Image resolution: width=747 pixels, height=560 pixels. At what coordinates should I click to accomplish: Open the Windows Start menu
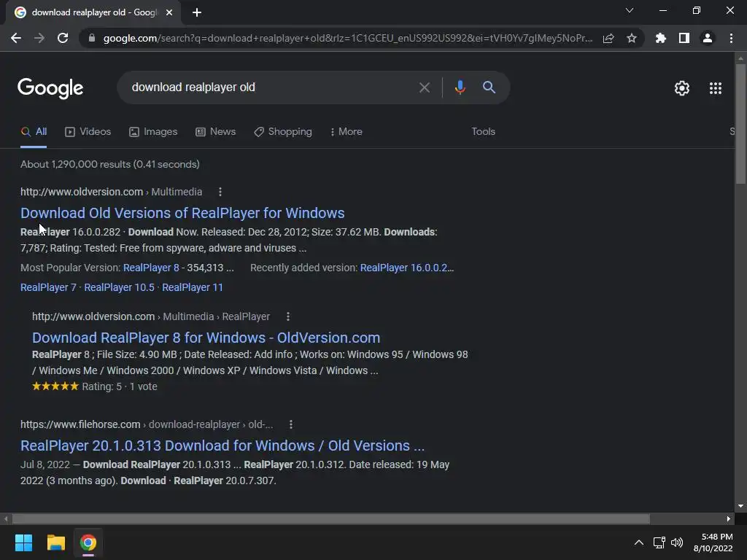(x=23, y=542)
